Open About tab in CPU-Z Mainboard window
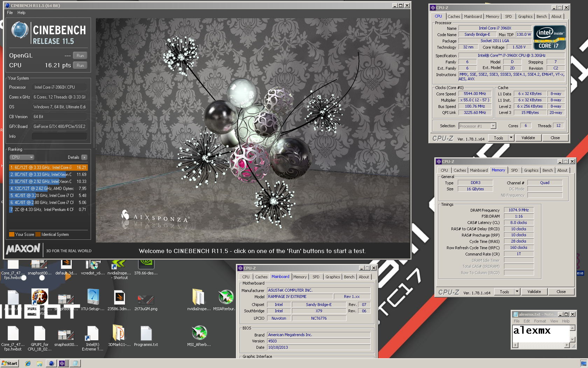The image size is (588, 368). click(x=364, y=277)
